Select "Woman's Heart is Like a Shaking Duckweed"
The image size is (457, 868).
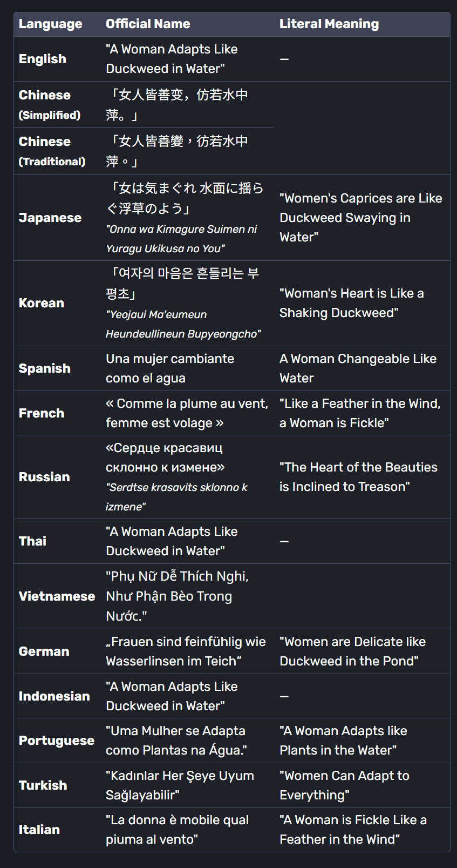(x=351, y=303)
